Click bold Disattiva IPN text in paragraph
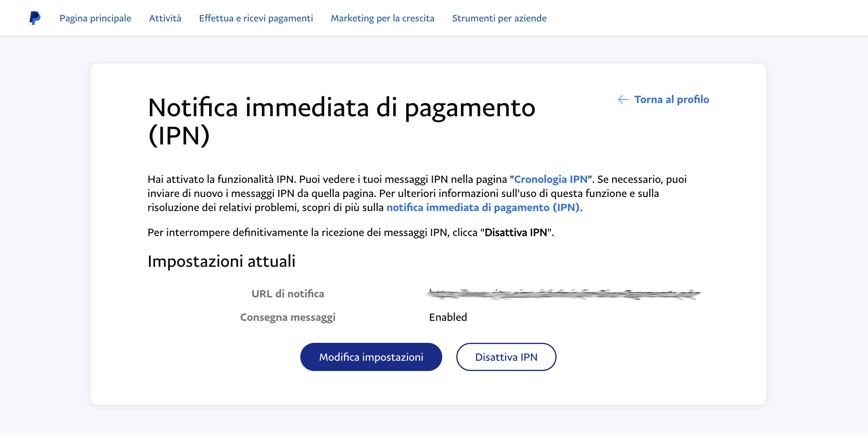Image resolution: width=868 pixels, height=435 pixels. point(515,232)
